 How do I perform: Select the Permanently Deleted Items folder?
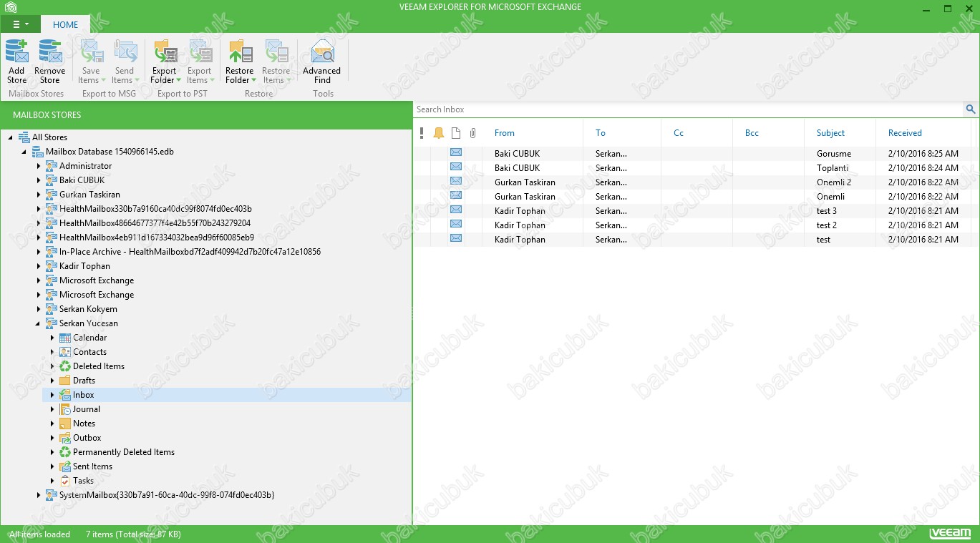pos(124,452)
